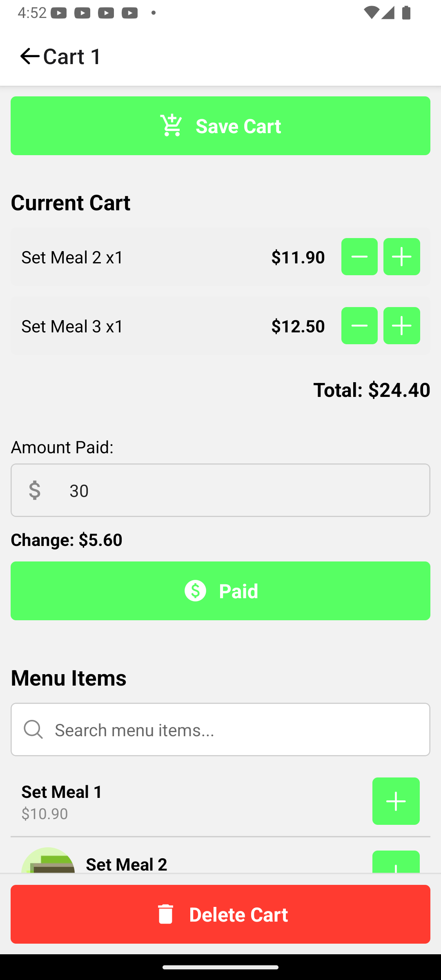This screenshot has height=980, width=441.
Task: Tap the search magnifier icon
Action: click(x=33, y=729)
